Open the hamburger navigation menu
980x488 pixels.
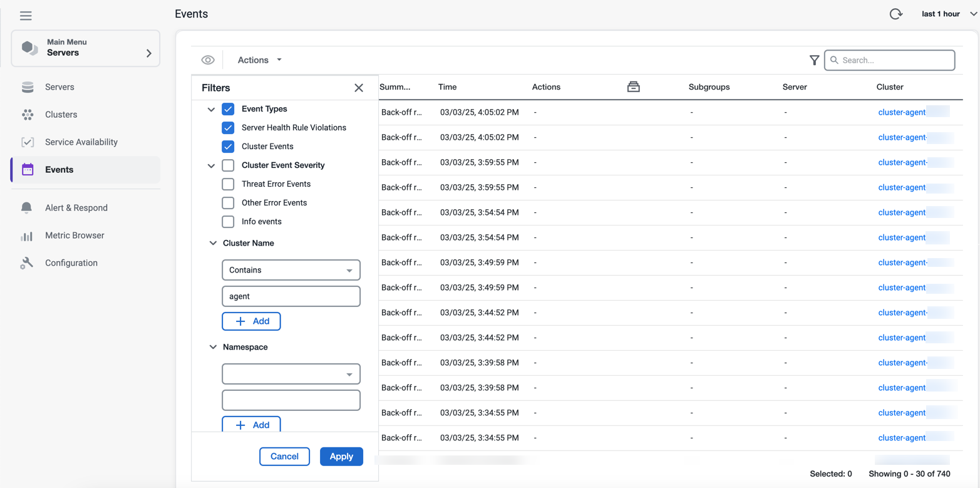pyautogui.click(x=26, y=16)
